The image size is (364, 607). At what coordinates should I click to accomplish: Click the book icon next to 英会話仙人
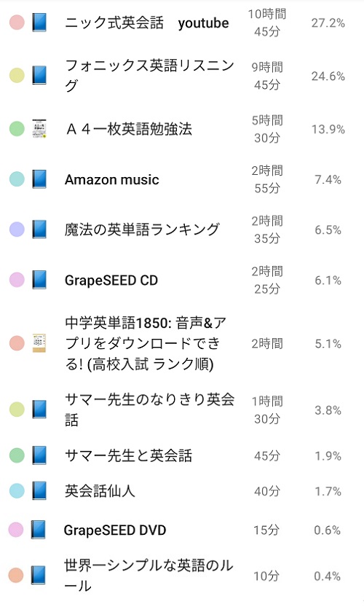pyautogui.click(x=39, y=491)
